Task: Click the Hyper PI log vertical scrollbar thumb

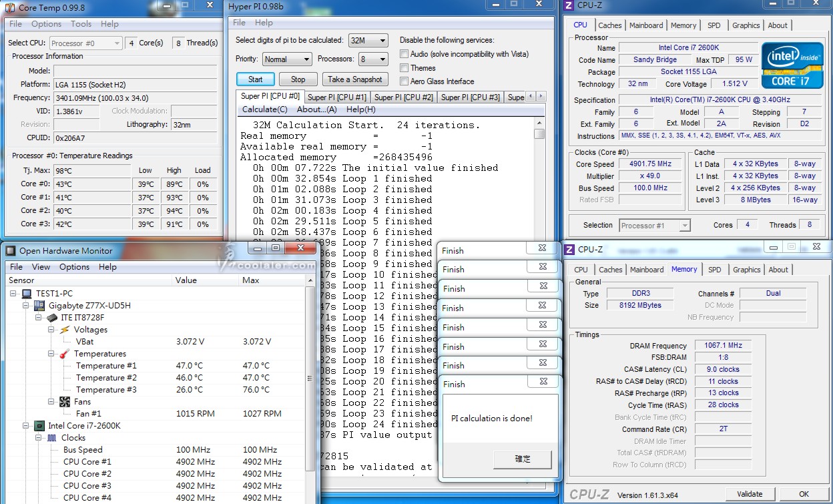Action: (x=539, y=134)
